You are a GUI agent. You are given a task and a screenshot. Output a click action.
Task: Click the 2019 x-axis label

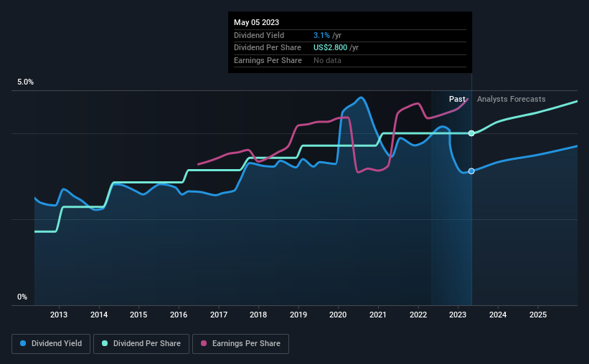pos(298,315)
